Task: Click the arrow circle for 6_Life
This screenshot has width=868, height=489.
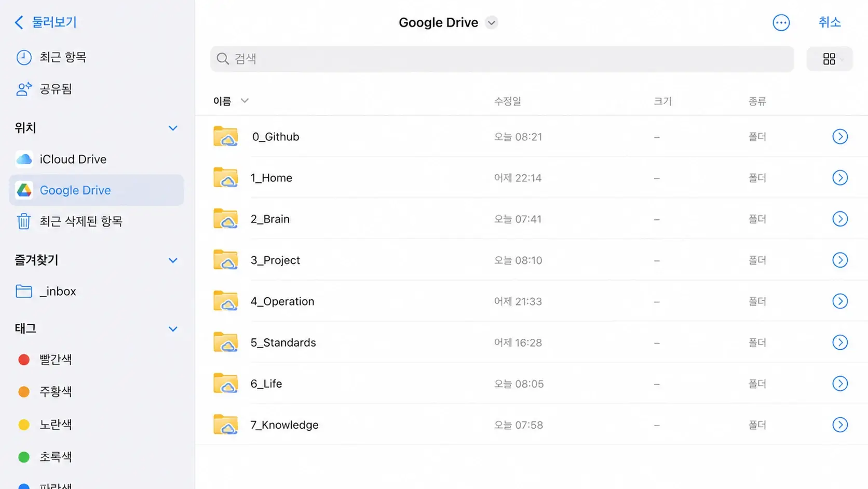Action: click(840, 384)
